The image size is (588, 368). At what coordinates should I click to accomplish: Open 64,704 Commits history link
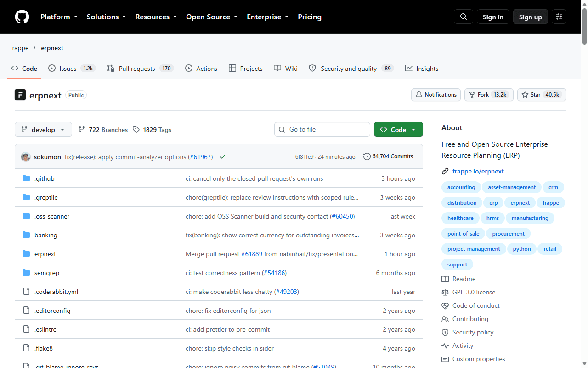(x=388, y=156)
